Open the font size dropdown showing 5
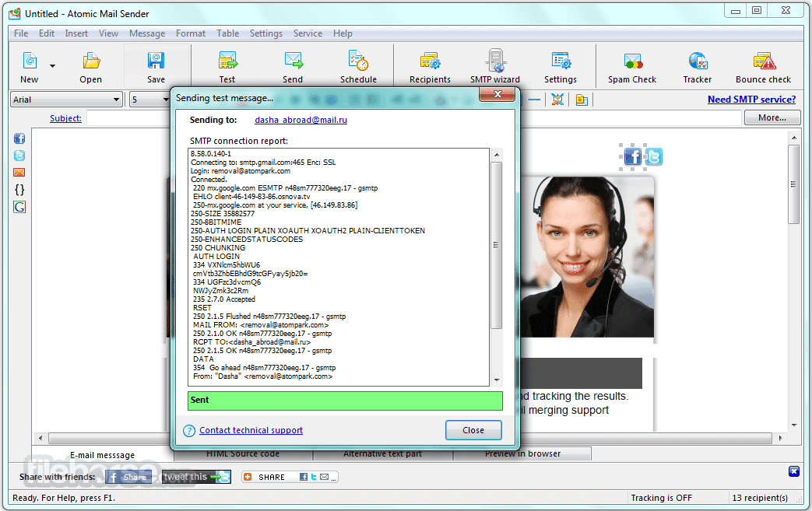 tap(164, 100)
